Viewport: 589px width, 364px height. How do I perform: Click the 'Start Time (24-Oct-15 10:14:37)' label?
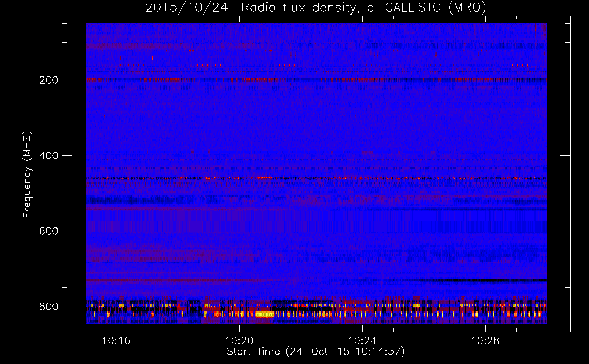316,352
